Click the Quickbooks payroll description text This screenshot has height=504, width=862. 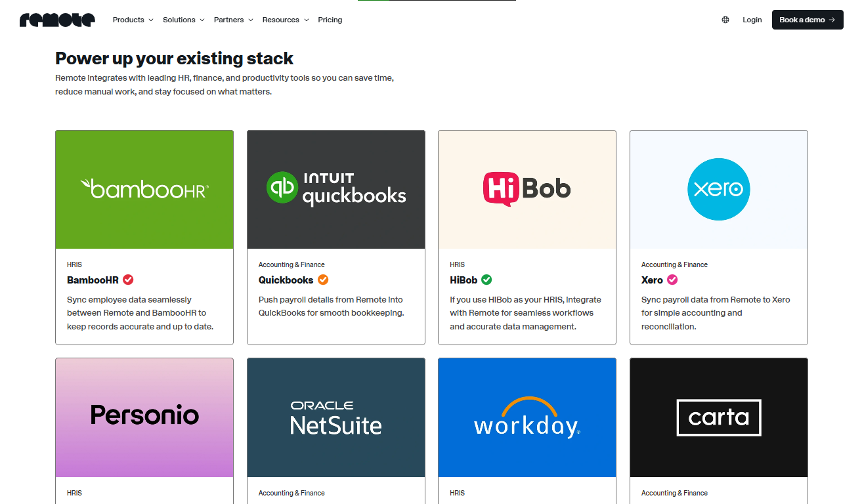point(331,306)
